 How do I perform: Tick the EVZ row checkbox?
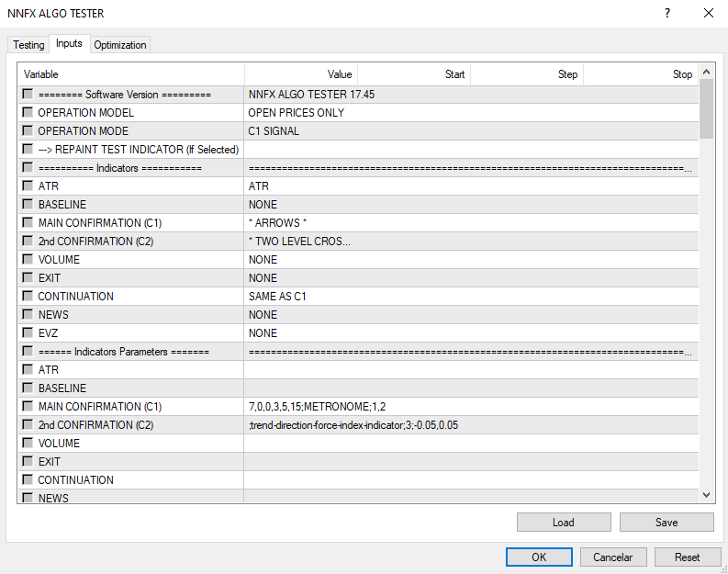(x=28, y=332)
